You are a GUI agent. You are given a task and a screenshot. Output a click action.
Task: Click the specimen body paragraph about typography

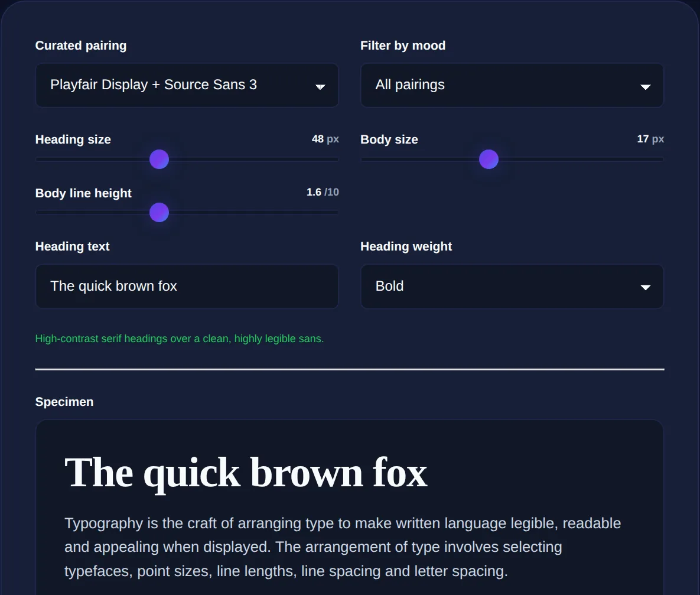(343, 547)
